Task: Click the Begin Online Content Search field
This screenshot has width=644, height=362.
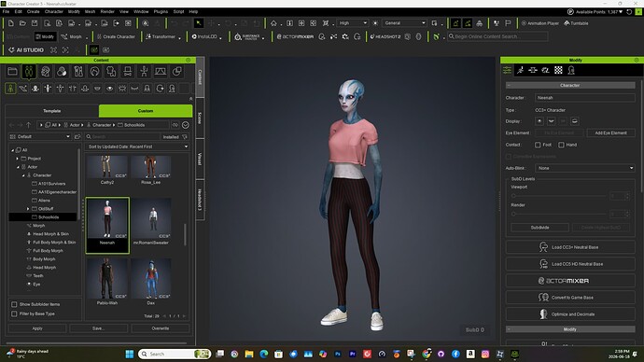Action: click(497, 36)
